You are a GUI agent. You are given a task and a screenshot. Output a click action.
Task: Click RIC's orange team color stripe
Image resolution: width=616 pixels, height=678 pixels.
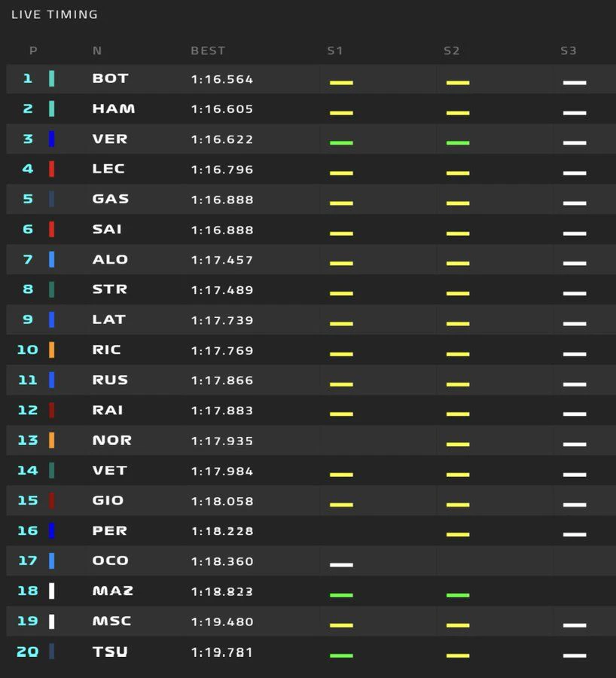(51, 350)
